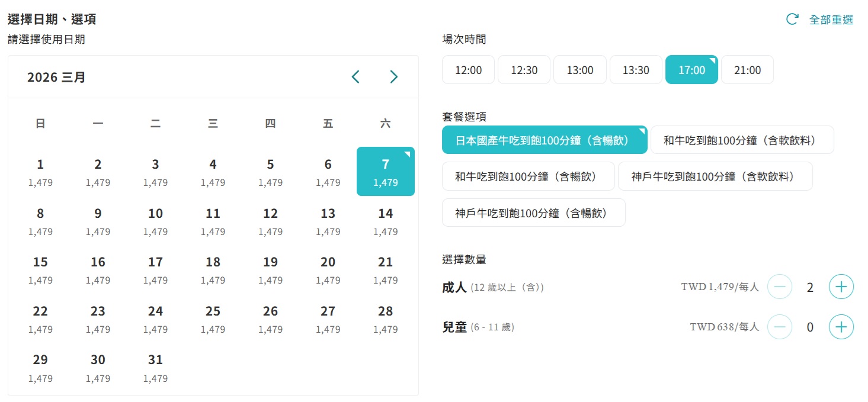Image resolution: width=868 pixels, height=402 pixels.
Task: Choose the 21:00 session time
Action: tap(747, 70)
